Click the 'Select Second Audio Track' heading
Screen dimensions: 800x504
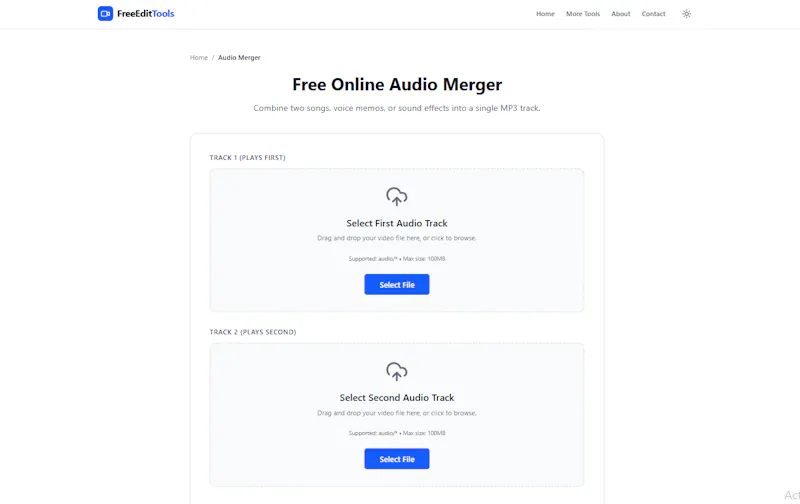pyautogui.click(x=396, y=398)
